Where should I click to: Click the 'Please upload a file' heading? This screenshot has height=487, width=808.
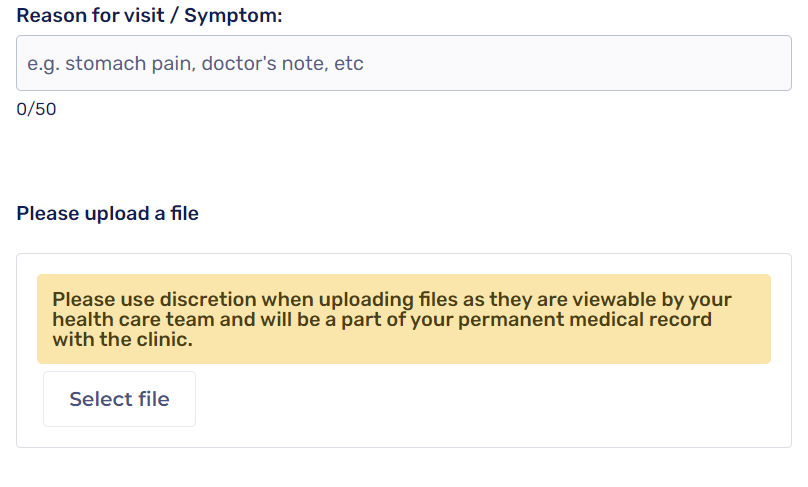pos(108,213)
